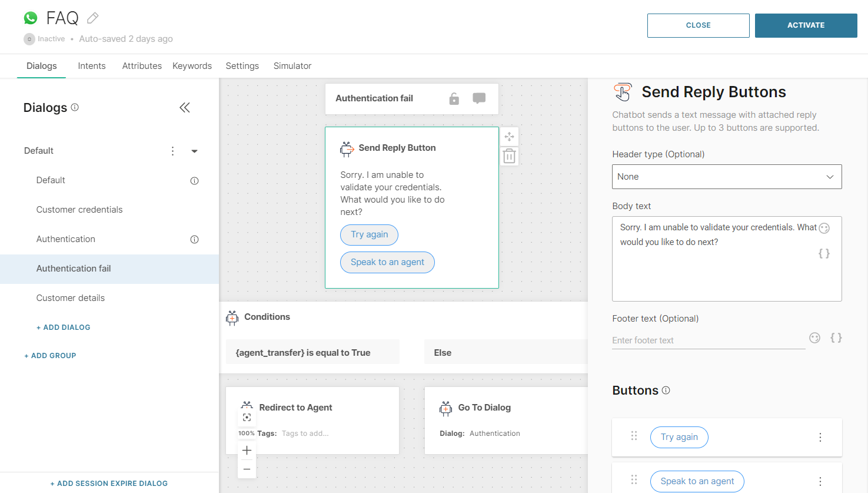Insert an attribute using the {} icon in Body text
Screen dimensions: 868x493
(824, 253)
